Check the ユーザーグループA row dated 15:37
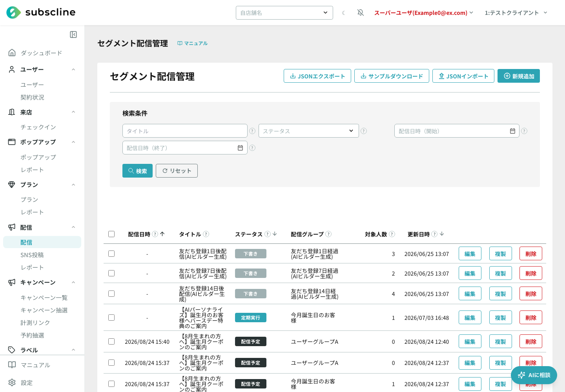 [x=111, y=363]
